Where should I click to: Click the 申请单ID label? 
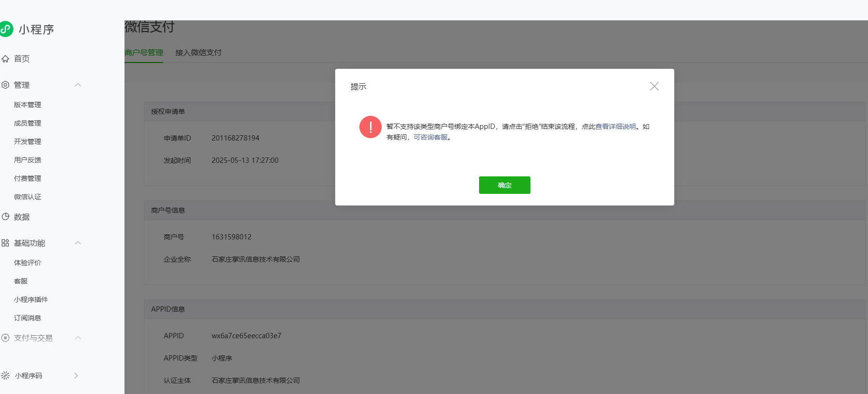(x=177, y=138)
